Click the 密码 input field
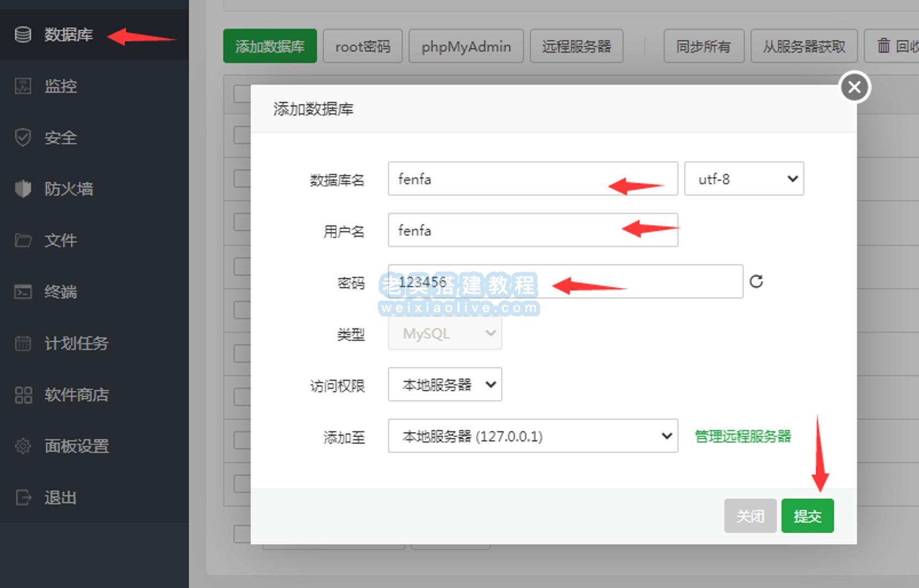The width and height of the screenshot is (919, 588). pyautogui.click(x=566, y=282)
